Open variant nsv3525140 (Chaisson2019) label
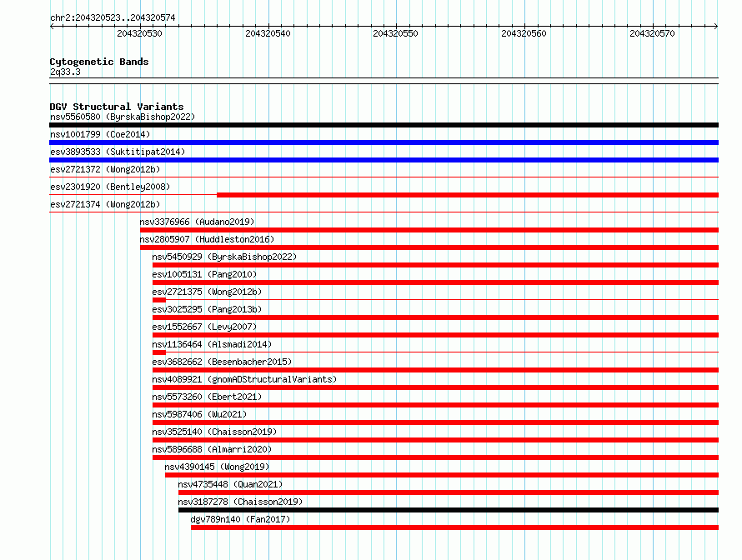Screen dimensions: 742x560 tap(214, 432)
